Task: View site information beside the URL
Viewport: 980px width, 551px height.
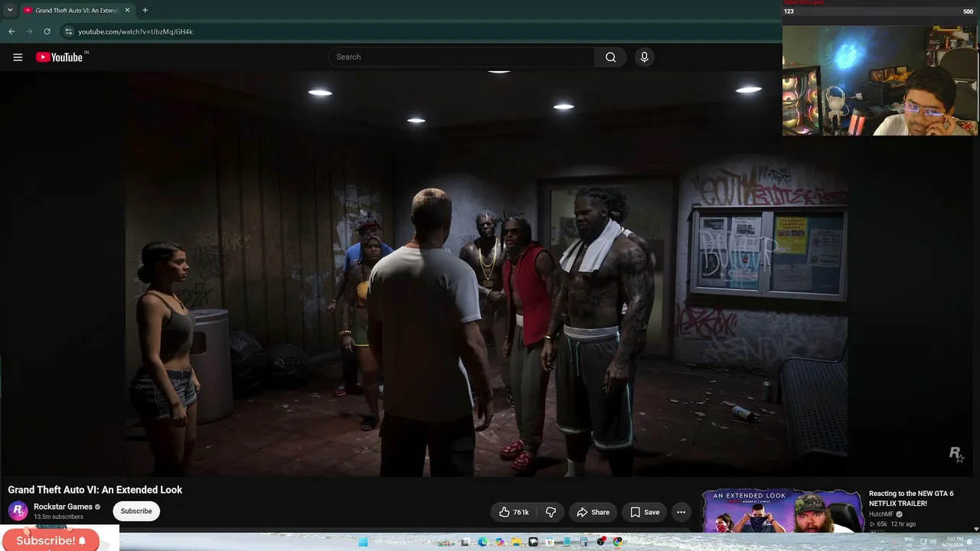Action: click(x=68, y=31)
